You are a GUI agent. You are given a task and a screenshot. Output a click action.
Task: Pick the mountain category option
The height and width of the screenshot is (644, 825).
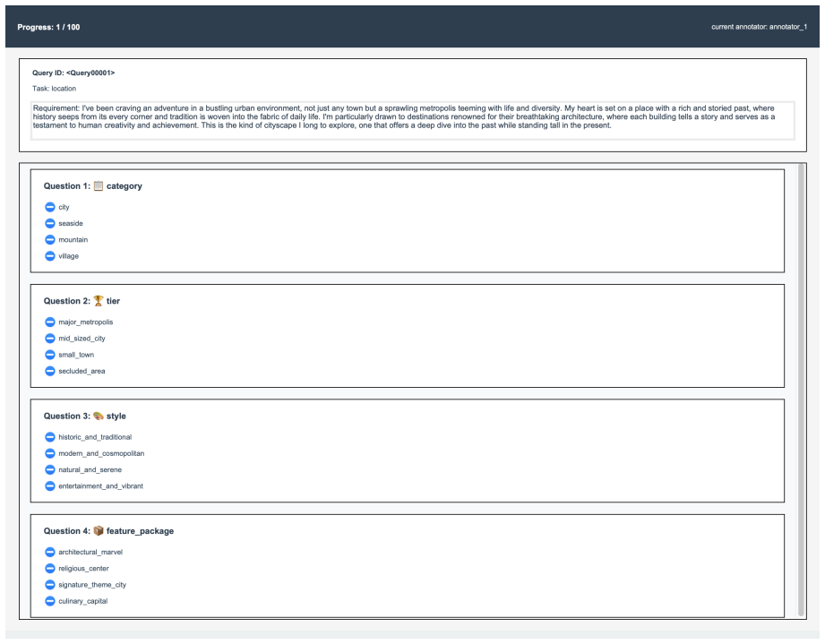(x=50, y=240)
